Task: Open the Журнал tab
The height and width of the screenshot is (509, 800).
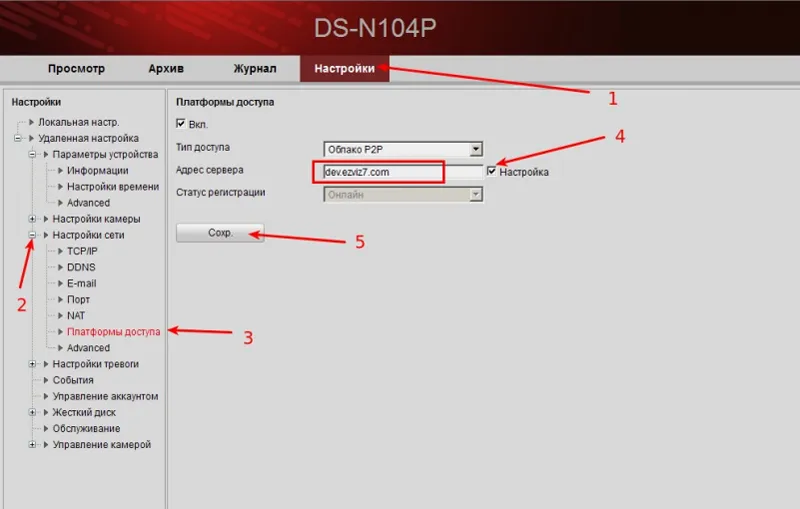Action: tap(255, 69)
